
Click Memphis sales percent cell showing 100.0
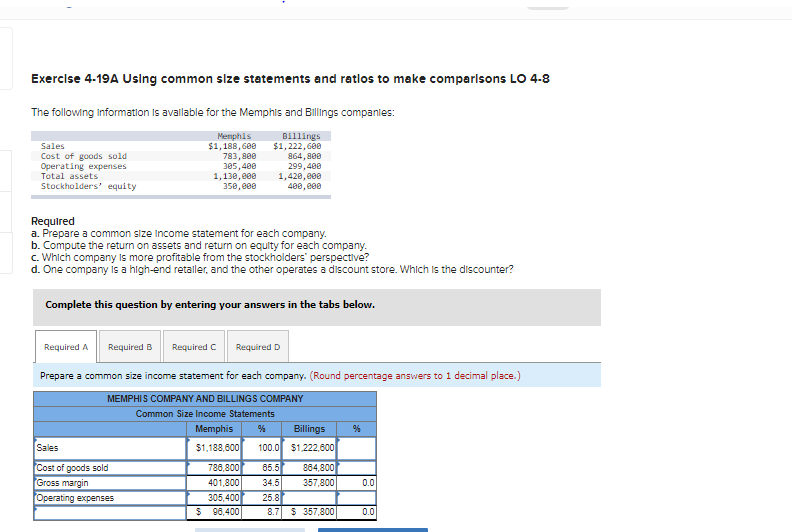pos(262,448)
